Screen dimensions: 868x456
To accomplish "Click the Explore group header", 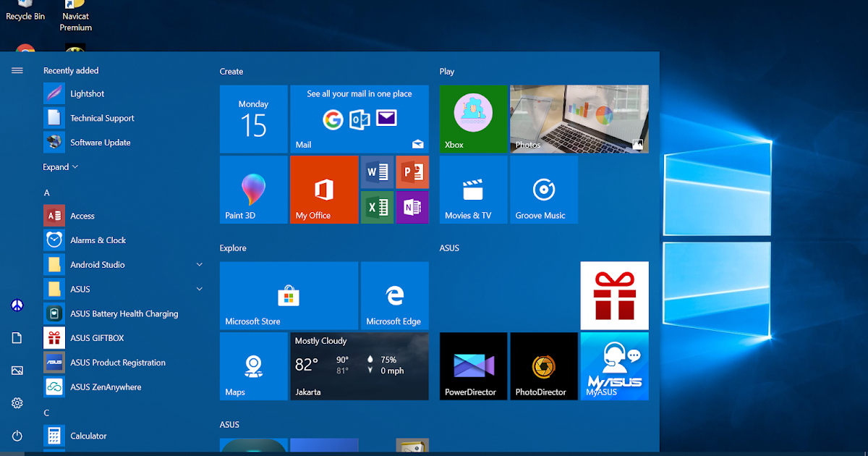I will pos(233,248).
